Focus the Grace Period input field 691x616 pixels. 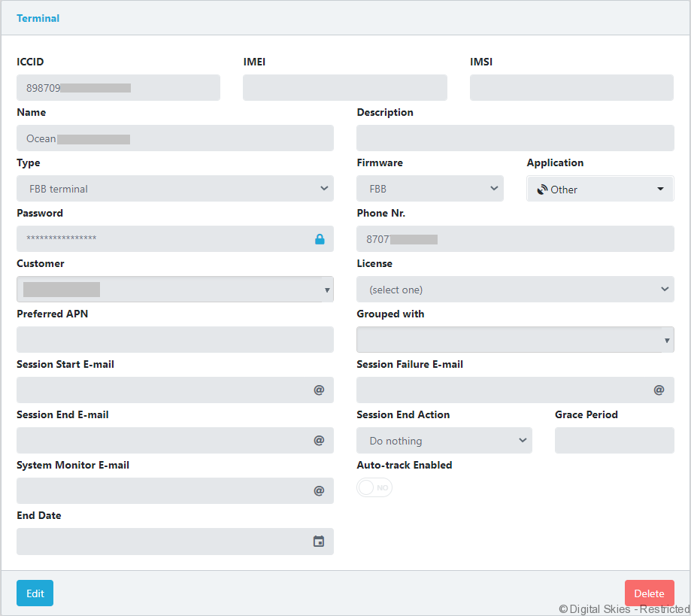pyautogui.click(x=614, y=441)
